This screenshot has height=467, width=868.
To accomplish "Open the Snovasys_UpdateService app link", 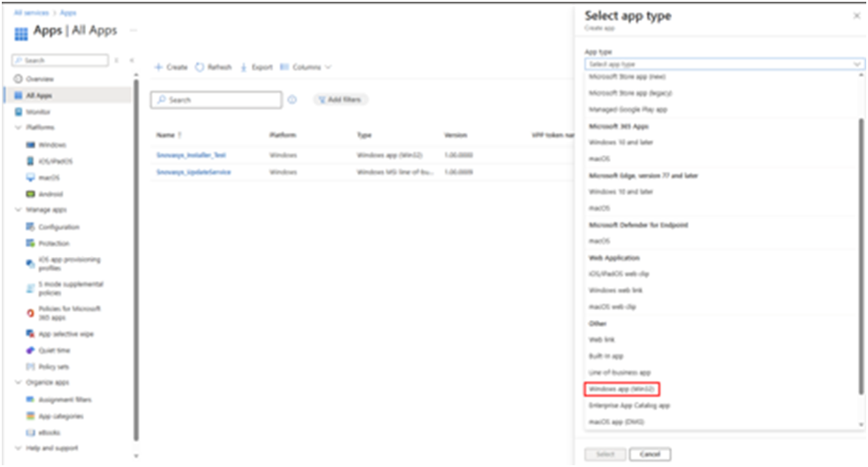I will tap(193, 172).
